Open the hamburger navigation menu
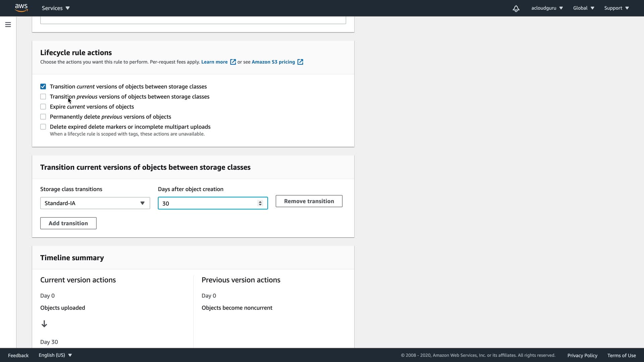The height and width of the screenshot is (362, 644). (x=8, y=24)
